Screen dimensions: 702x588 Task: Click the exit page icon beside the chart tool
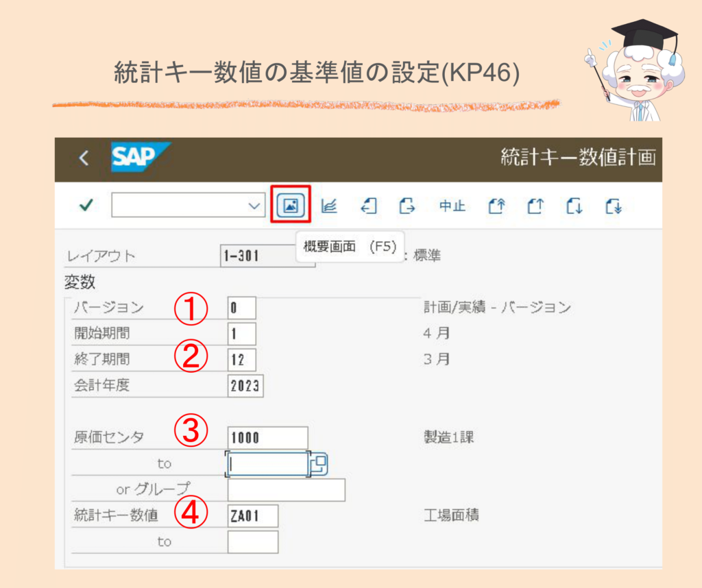pyautogui.click(x=368, y=205)
